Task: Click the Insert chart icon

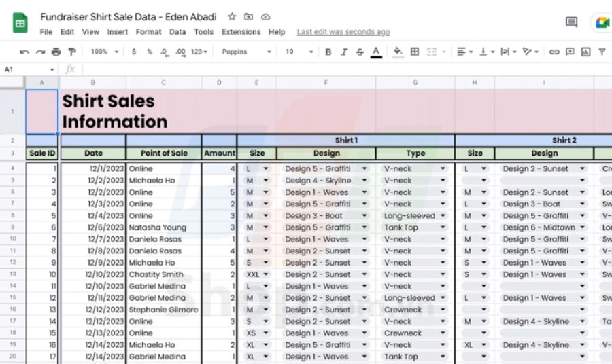Action: [586, 52]
